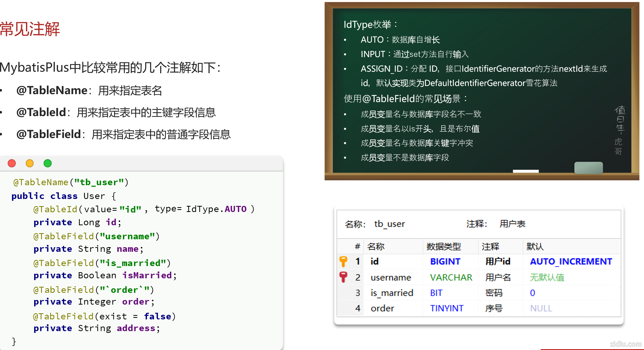Screen dimensions: 644x350
Task: Select the is_married row in the table
Action: click(392, 293)
